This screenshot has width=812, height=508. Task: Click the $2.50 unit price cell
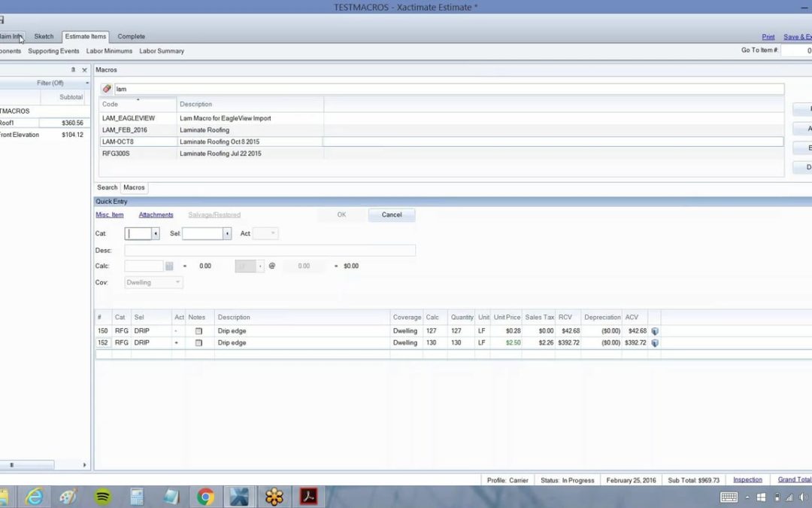(x=506, y=342)
